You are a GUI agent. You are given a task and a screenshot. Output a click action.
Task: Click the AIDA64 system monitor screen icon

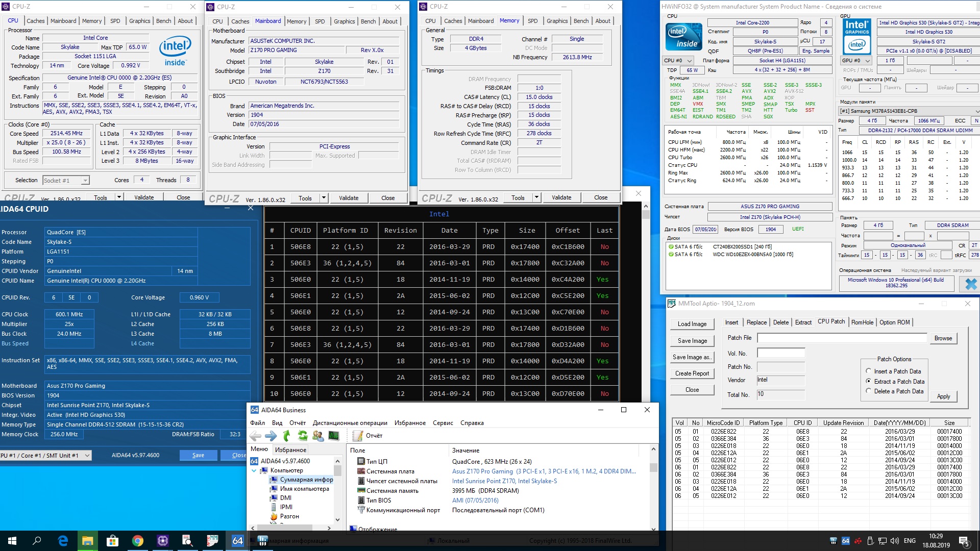point(334,436)
